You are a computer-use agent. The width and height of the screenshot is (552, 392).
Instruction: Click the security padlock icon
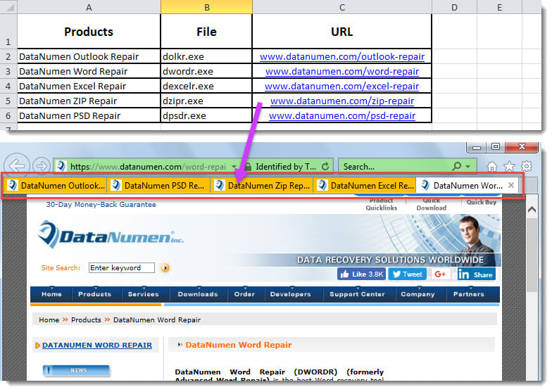tap(248, 166)
